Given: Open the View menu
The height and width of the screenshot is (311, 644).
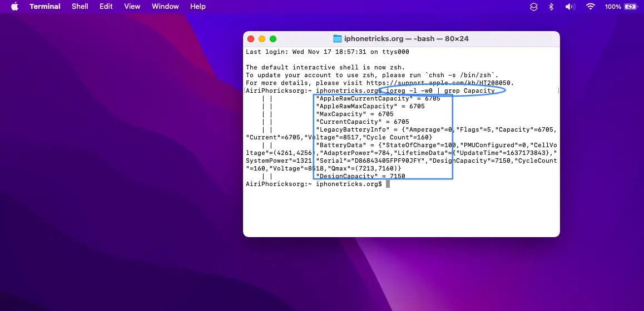Looking at the screenshot, I should [132, 7].
